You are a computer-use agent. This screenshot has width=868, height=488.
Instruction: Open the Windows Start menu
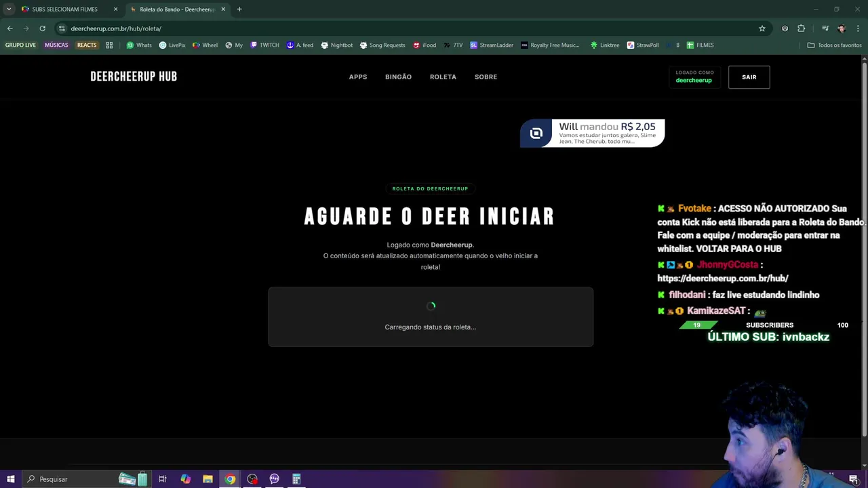[x=10, y=479]
